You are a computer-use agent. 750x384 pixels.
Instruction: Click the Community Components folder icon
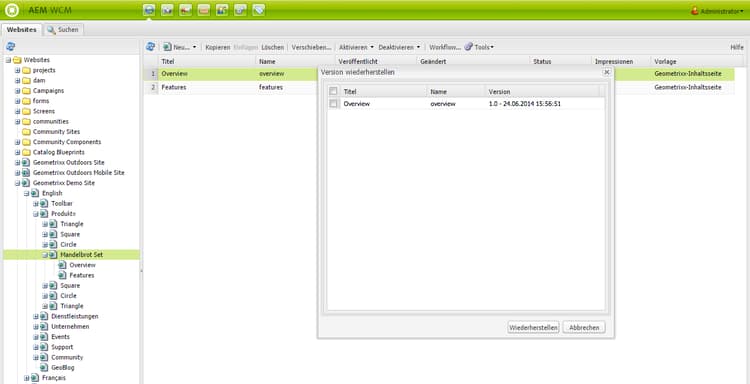(x=26, y=142)
